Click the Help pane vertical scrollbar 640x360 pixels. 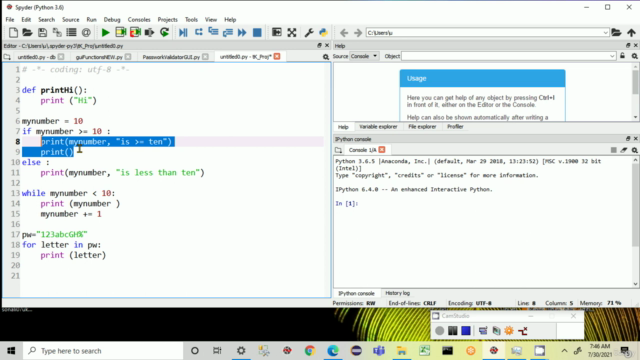pyautogui.click(x=636, y=93)
